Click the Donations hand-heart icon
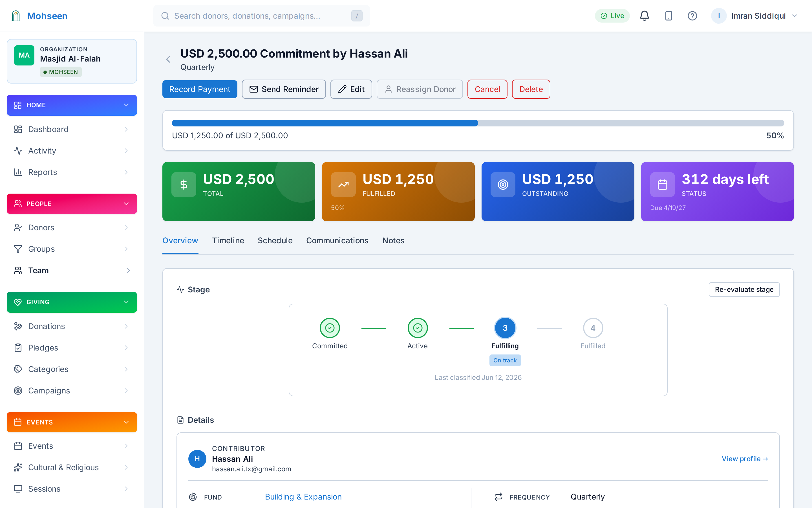The height and width of the screenshot is (508, 812). [18, 326]
